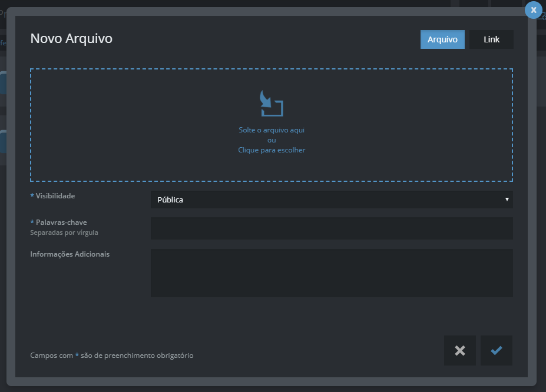
Task: Click the upload arrow icon in drop zone
Action: point(272,104)
